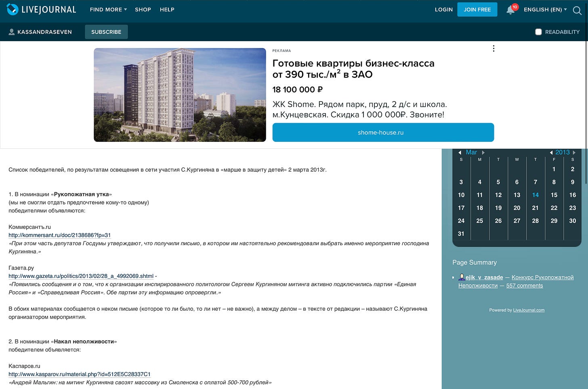588x389 pixels.
Task: Open the English (EN) language dropdown
Action: tap(545, 9)
